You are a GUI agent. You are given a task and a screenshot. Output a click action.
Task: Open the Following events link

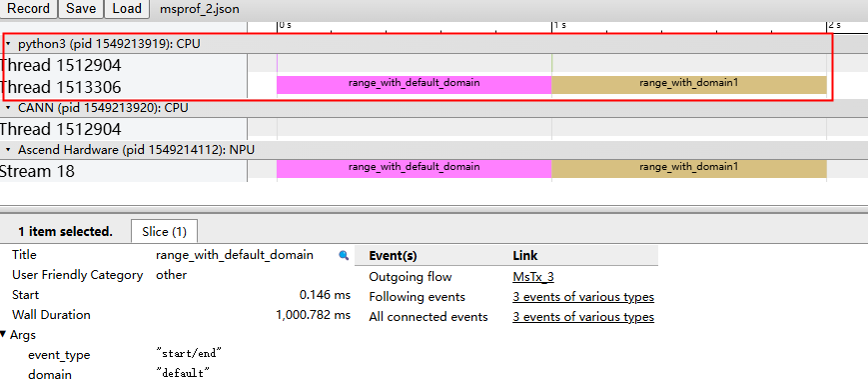pyautogui.click(x=583, y=296)
